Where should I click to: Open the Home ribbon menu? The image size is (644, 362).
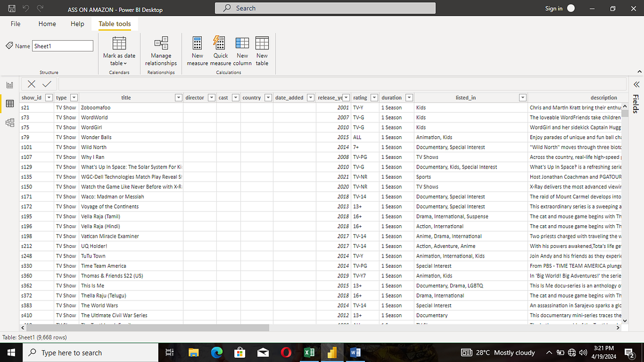point(47,24)
